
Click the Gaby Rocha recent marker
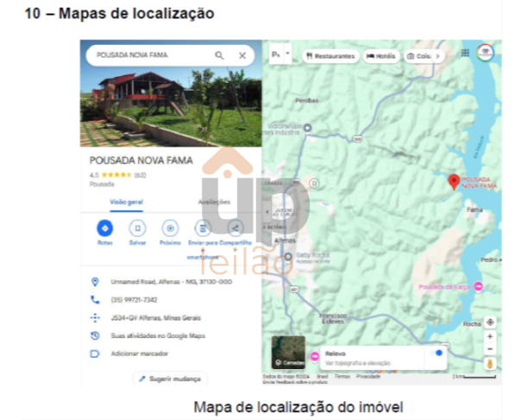pyautogui.click(x=288, y=257)
